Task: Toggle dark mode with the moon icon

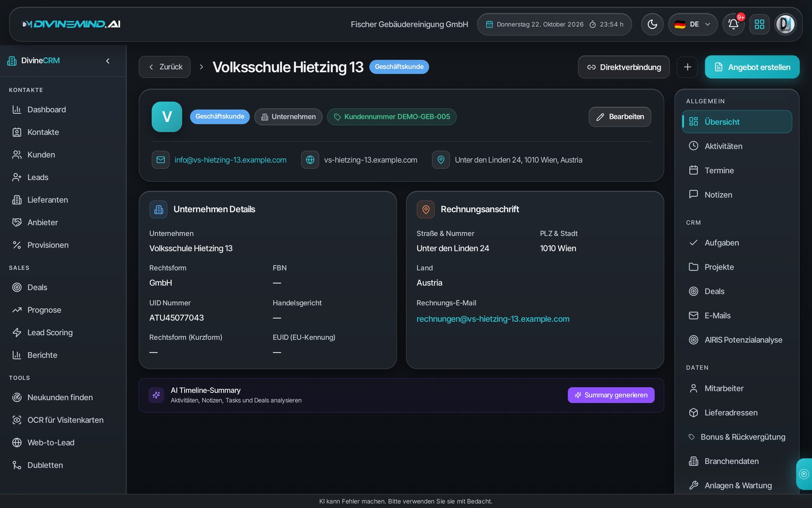Action: (x=652, y=24)
